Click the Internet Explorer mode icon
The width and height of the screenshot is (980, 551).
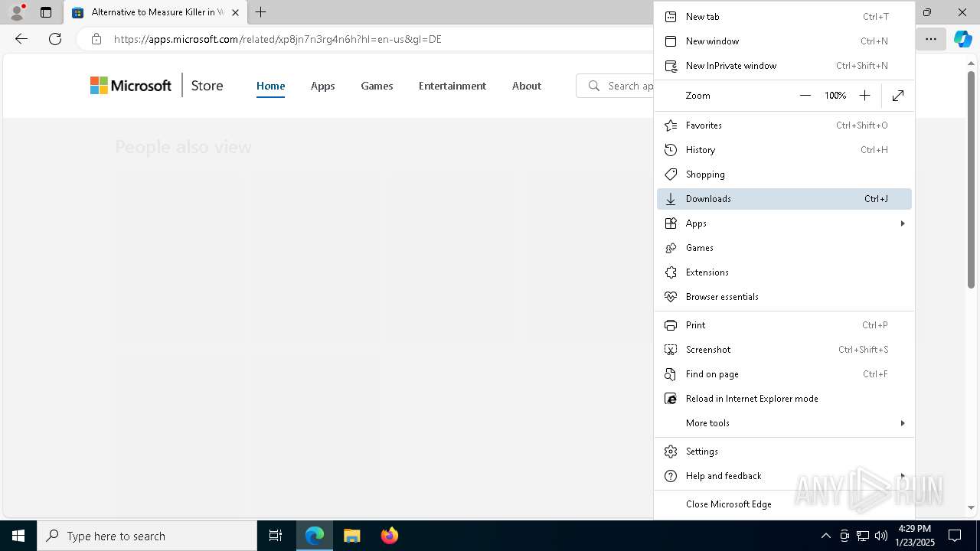pos(671,398)
